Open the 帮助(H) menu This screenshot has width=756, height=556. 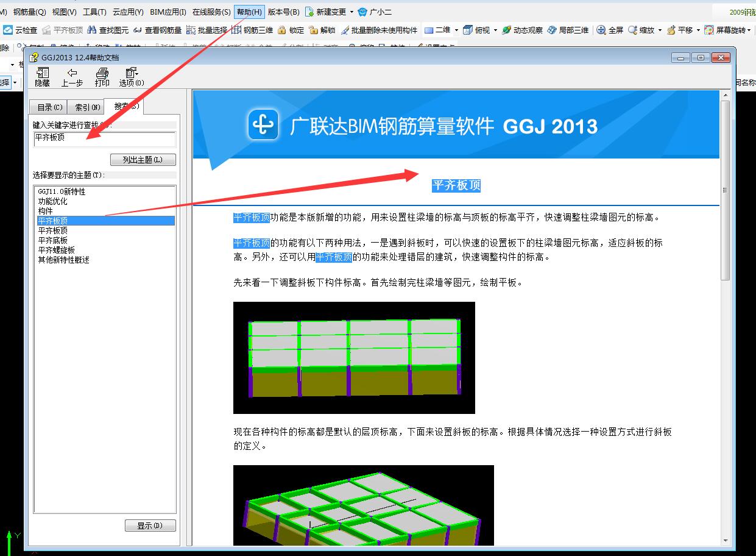[x=249, y=12]
